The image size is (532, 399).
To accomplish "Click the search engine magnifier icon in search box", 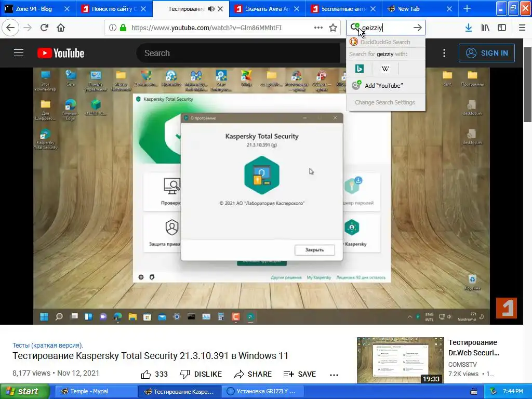I will [354, 27].
